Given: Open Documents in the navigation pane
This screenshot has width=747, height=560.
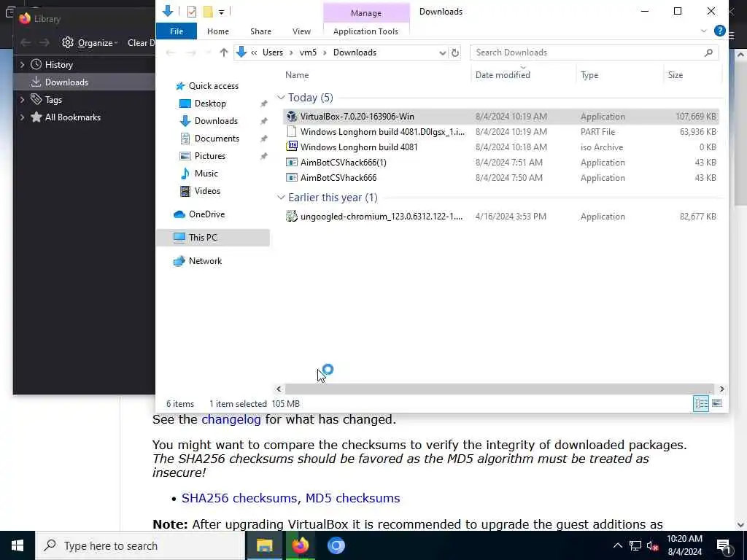Looking at the screenshot, I should click(217, 139).
